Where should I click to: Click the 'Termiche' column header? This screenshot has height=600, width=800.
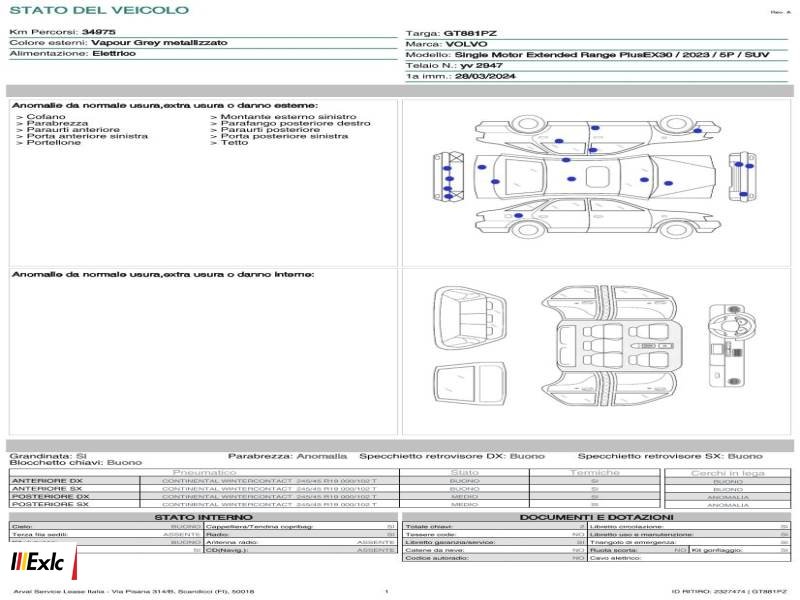point(594,472)
